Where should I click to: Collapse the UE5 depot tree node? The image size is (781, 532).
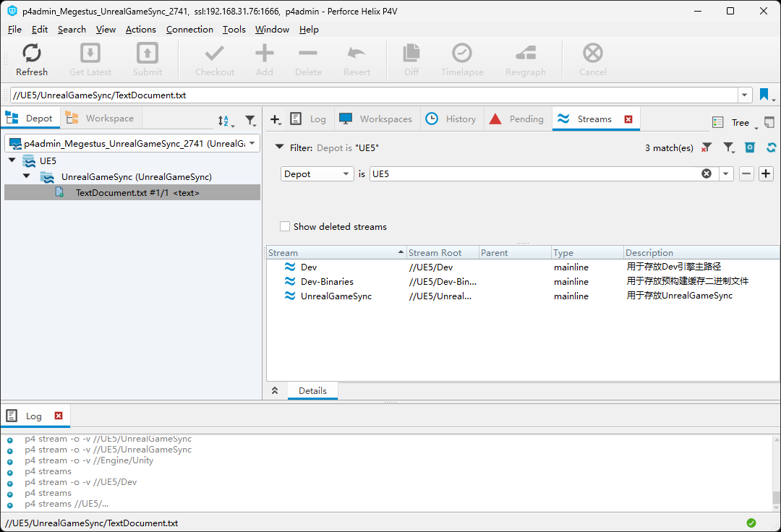12,160
